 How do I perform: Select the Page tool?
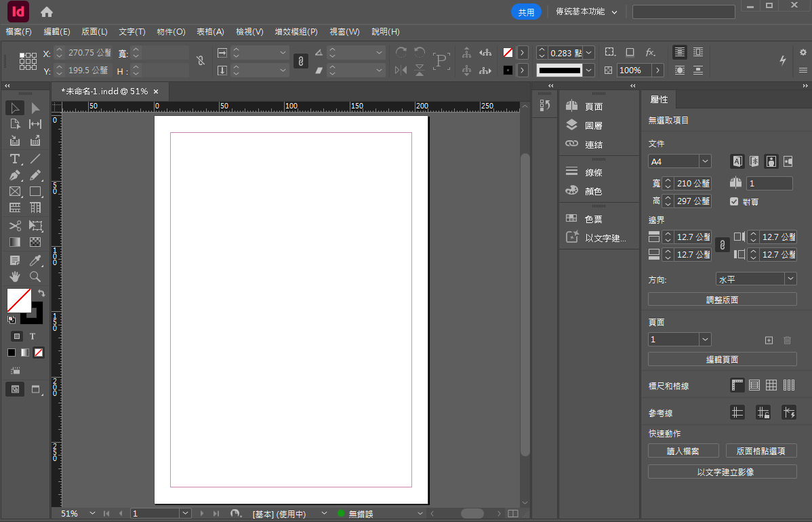pyautogui.click(x=14, y=124)
